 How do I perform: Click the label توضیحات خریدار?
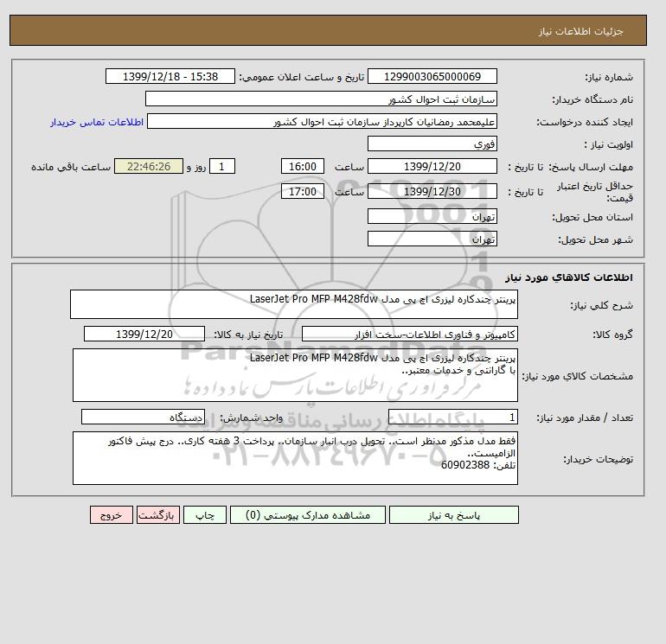point(598,459)
